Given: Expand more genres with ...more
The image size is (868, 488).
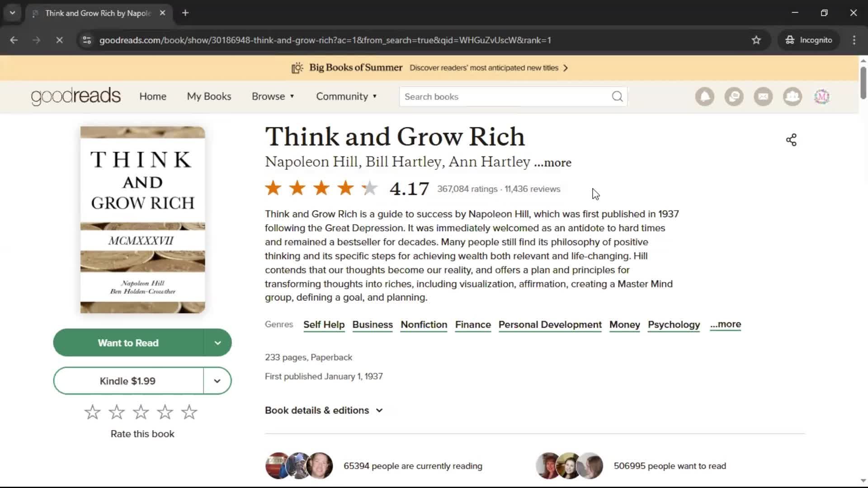Looking at the screenshot, I should pos(725,324).
